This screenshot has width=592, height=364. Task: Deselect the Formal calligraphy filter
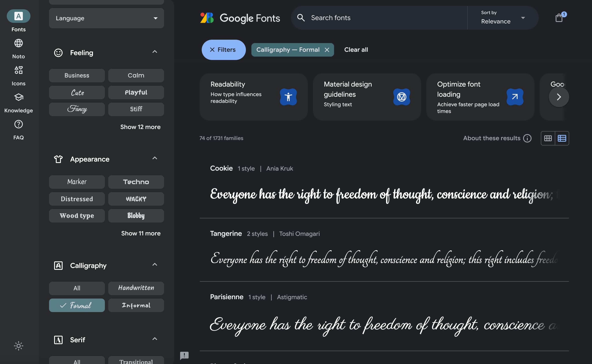[x=77, y=305]
